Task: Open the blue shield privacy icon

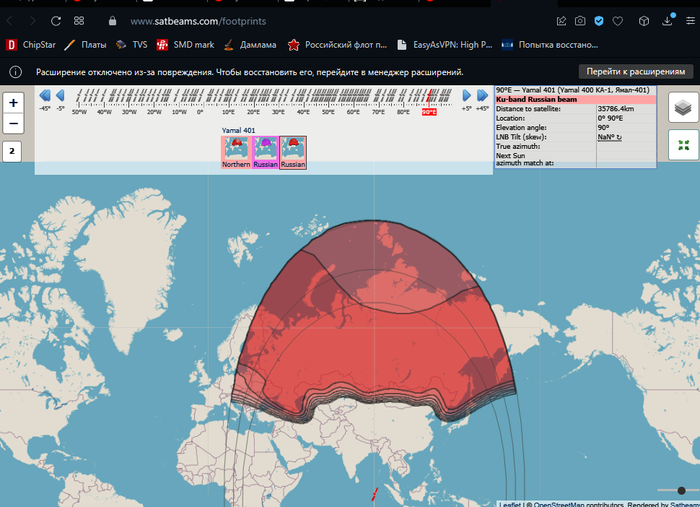Action: [599, 21]
